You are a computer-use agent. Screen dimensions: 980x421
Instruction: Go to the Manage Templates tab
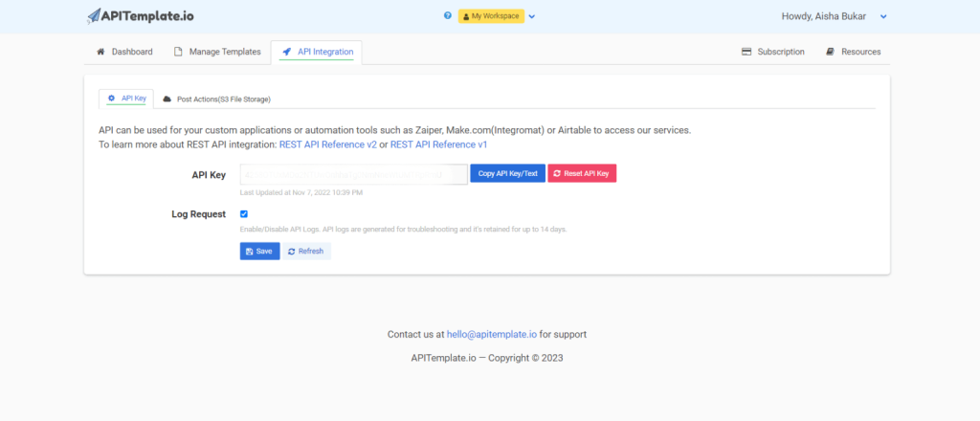[x=217, y=52]
